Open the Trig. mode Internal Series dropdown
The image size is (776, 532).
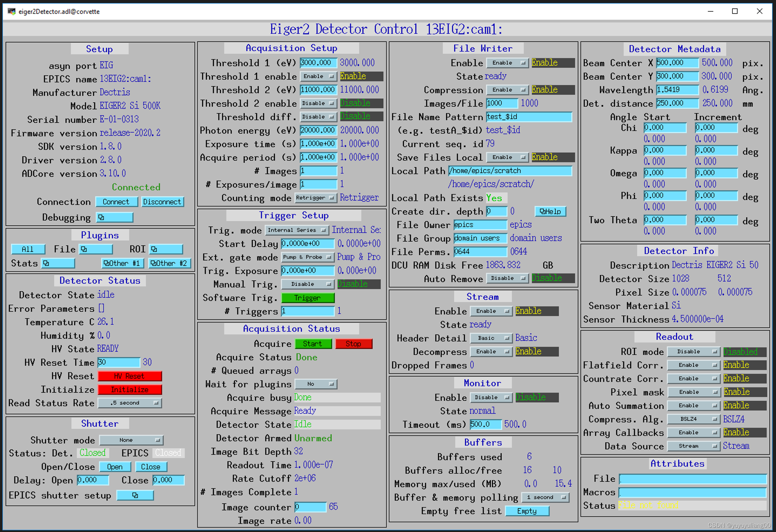coord(296,230)
